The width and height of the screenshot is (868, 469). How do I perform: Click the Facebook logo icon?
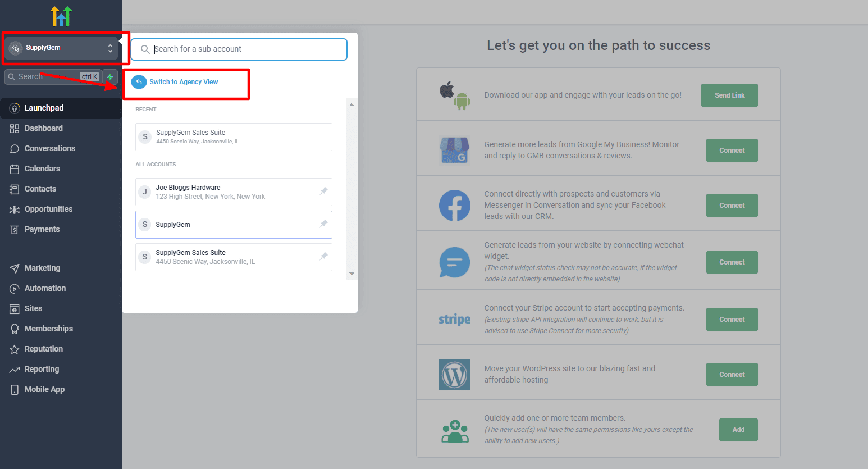coord(455,206)
